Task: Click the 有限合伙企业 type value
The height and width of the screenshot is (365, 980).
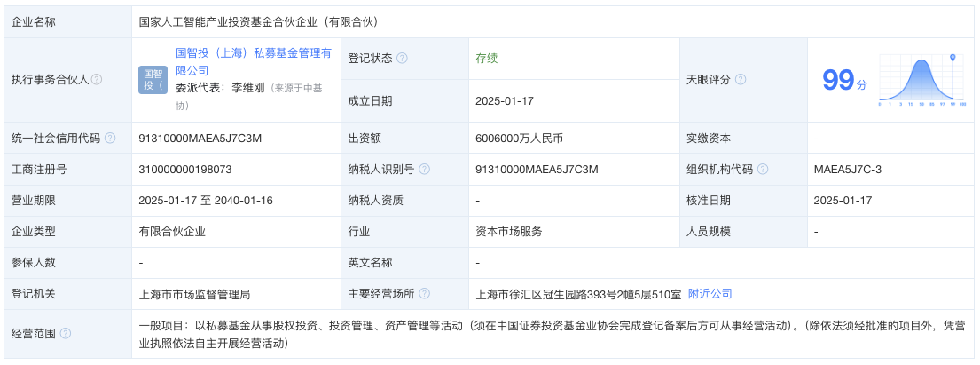Action: [172, 232]
